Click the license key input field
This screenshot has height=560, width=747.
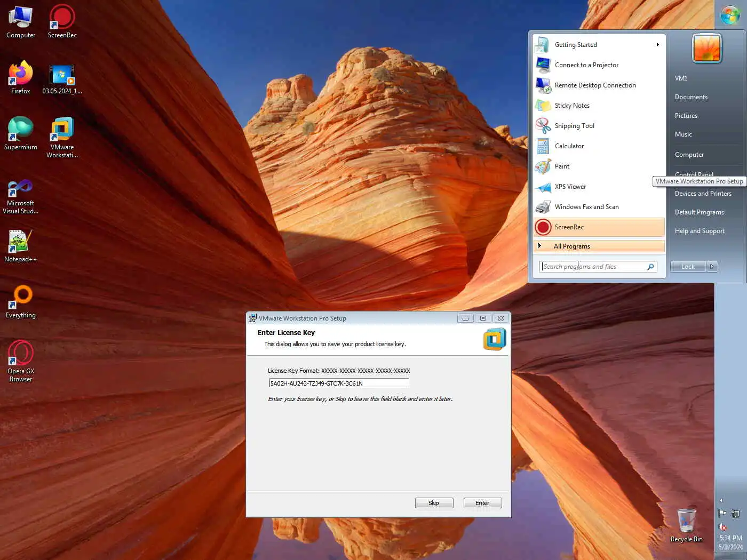tap(339, 383)
